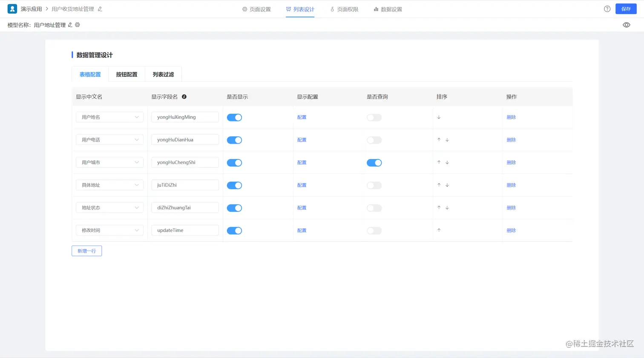
Task: Enable 是否查询 switch for 具体地址 row
Action: click(x=374, y=185)
